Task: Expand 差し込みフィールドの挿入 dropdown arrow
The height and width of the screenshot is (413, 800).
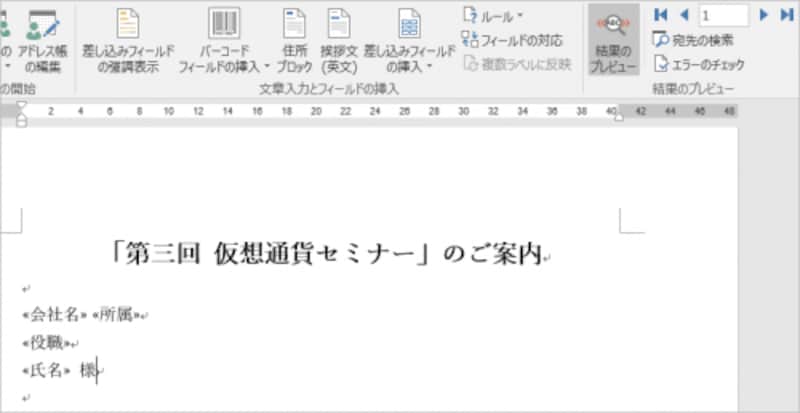Action: click(x=429, y=67)
